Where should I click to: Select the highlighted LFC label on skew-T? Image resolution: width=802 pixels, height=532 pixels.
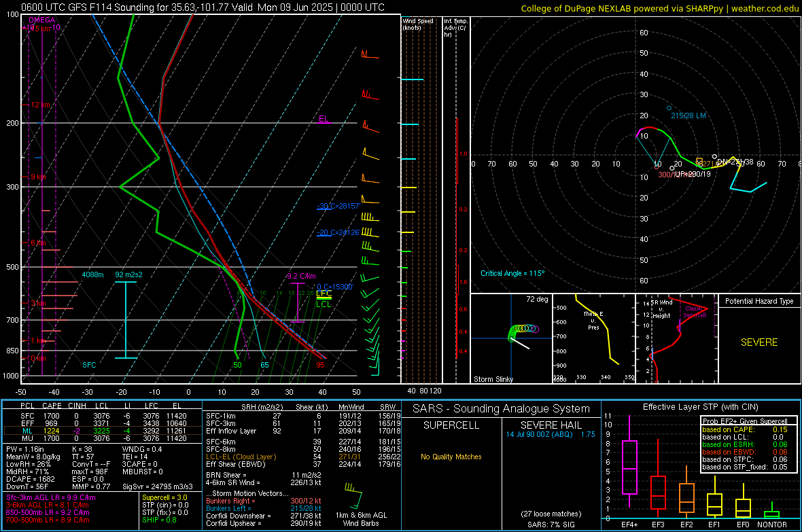324,294
